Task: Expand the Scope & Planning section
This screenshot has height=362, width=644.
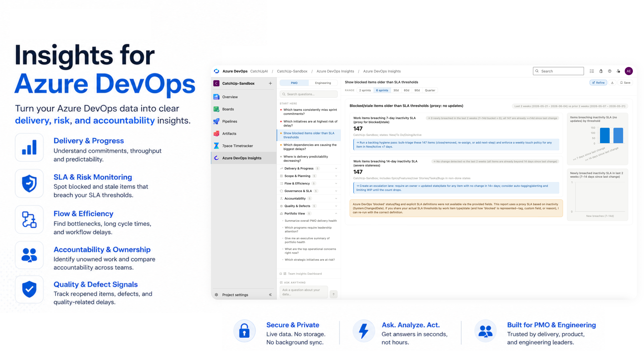Action: click(309, 176)
